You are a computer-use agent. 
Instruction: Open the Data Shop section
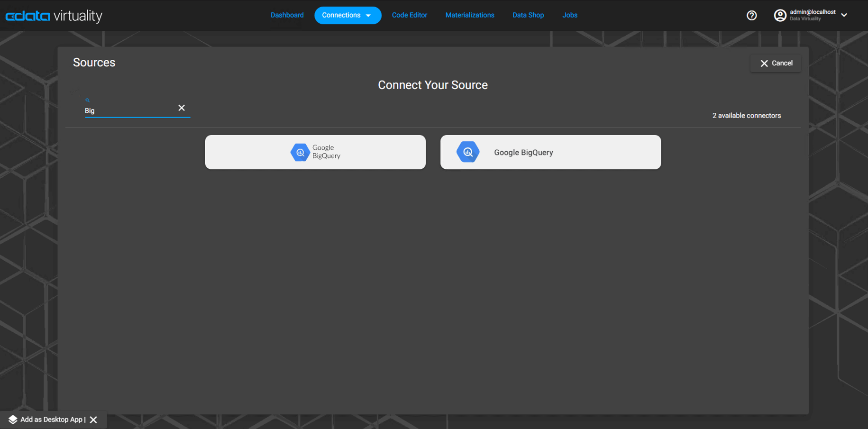pos(528,15)
